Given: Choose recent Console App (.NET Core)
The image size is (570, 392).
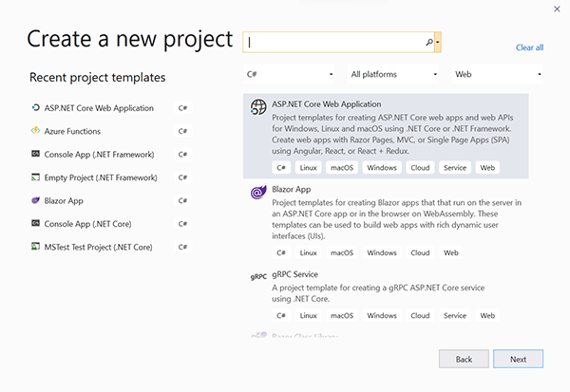Looking at the screenshot, I should [88, 224].
